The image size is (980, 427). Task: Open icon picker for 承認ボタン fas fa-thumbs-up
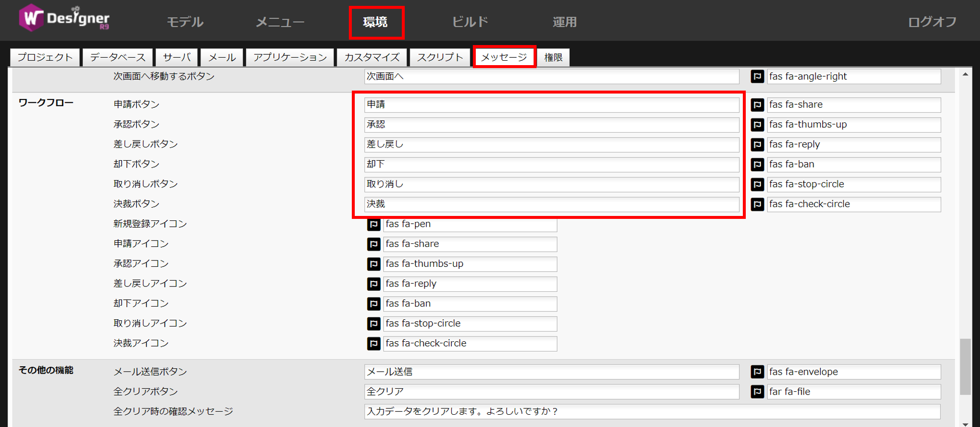coord(757,125)
